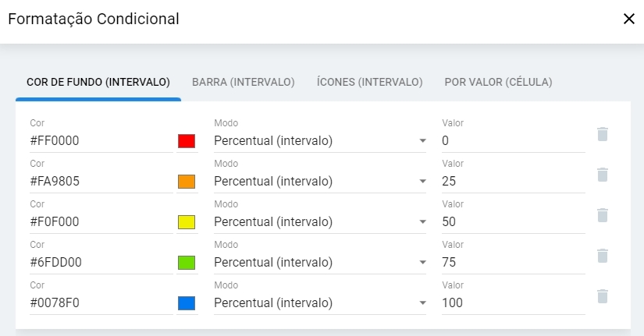Delete the #6FDD00 color rule
The image size is (644, 336).
click(x=602, y=256)
